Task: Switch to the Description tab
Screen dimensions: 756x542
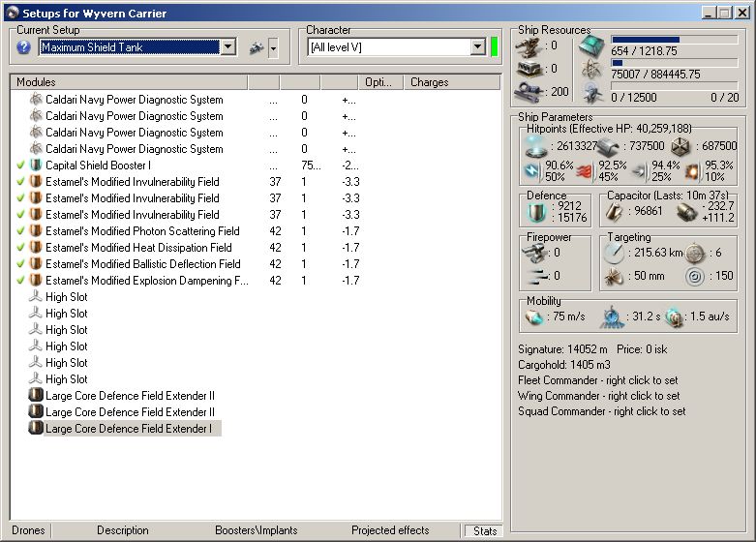Action: tap(123, 530)
